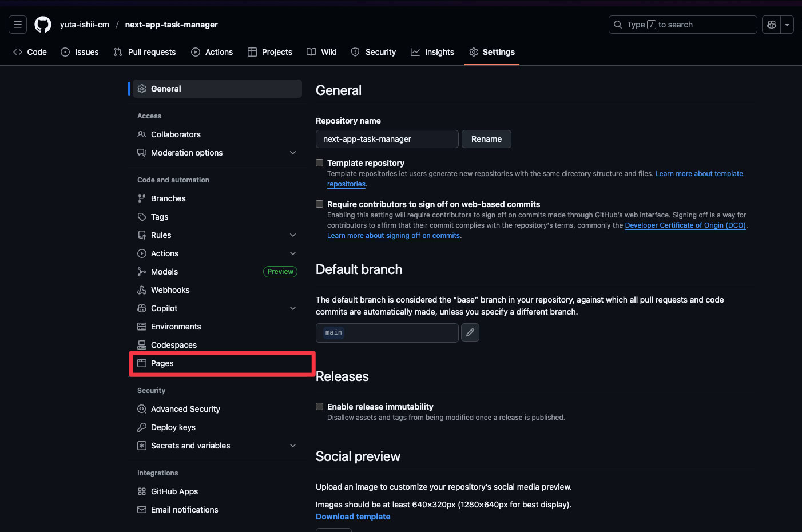Tick Enable release immutability checkbox

[320, 407]
